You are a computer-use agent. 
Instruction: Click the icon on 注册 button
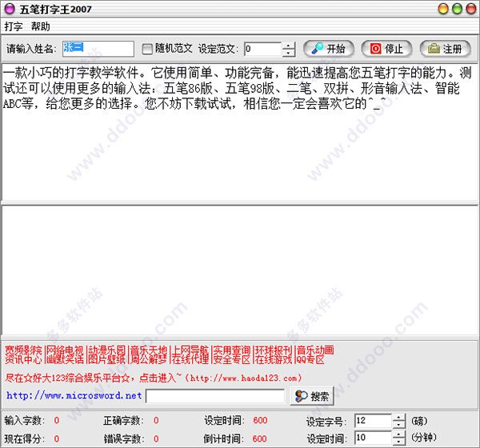point(434,49)
